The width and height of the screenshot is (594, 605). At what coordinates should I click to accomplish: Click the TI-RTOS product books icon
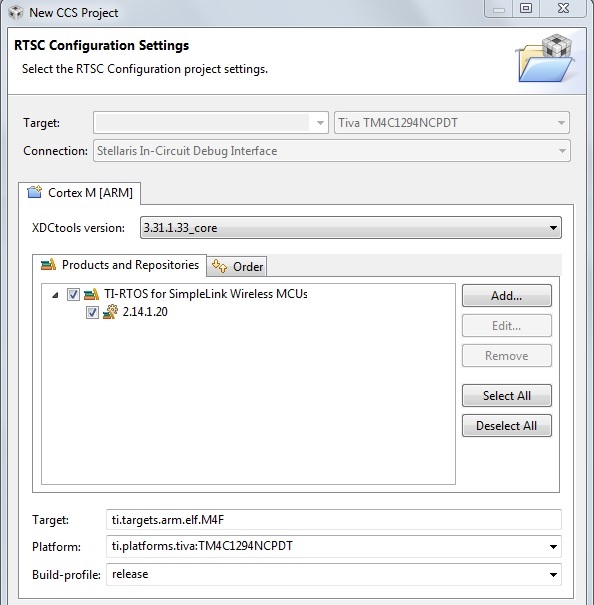pyautogui.click(x=91, y=294)
